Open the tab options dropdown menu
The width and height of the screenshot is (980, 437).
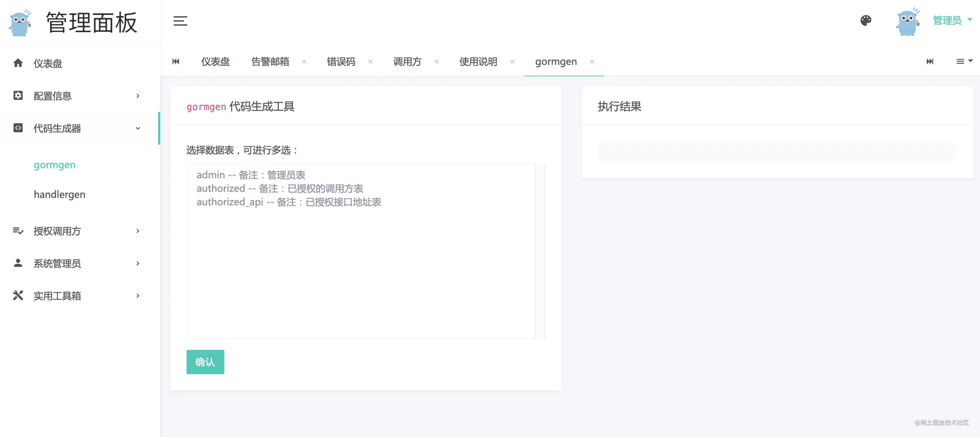point(964,61)
